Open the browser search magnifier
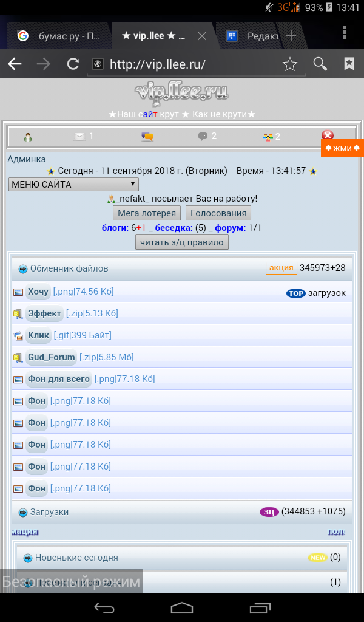 (x=320, y=64)
